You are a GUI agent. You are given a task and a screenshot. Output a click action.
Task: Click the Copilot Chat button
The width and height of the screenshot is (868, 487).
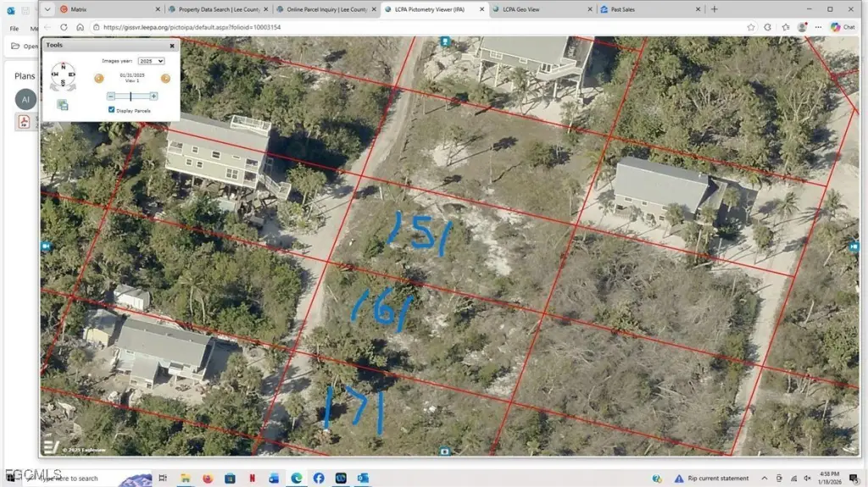tap(843, 27)
